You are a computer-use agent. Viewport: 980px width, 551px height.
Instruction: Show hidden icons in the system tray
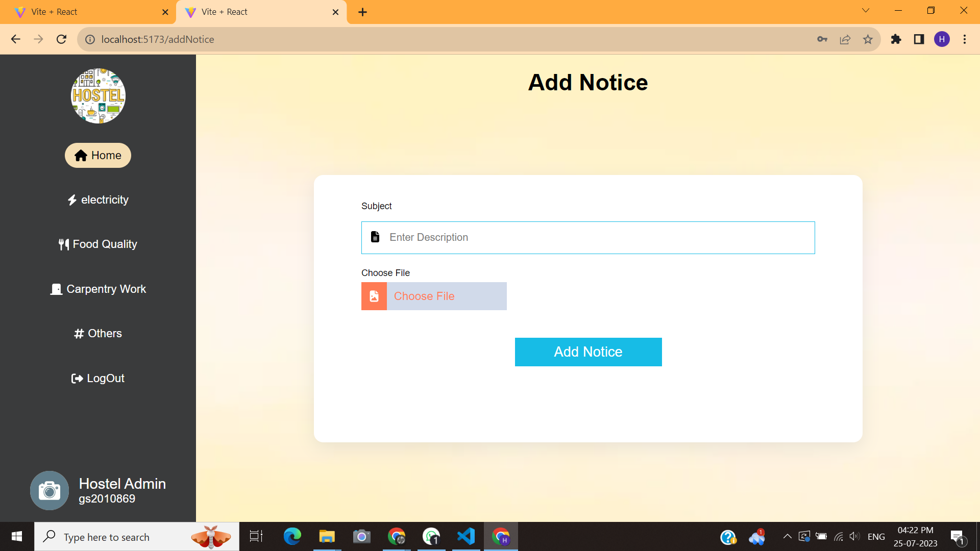787,536
